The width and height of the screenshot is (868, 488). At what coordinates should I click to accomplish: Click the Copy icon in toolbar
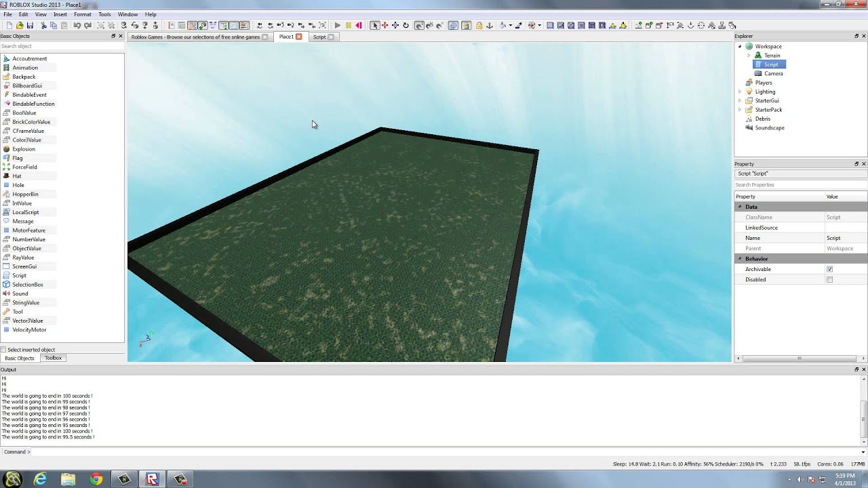click(54, 25)
